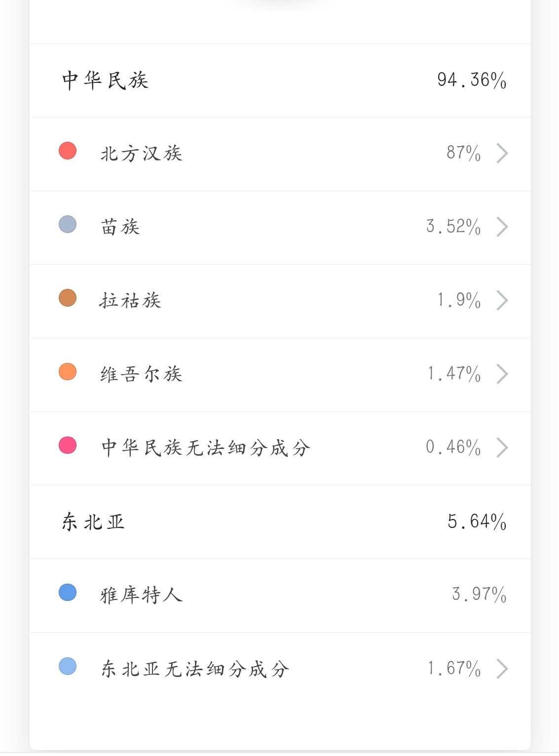The width and height of the screenshot is (559, 756).
Task: Tap the 中华民族 section header
Action: coord(105,80)
